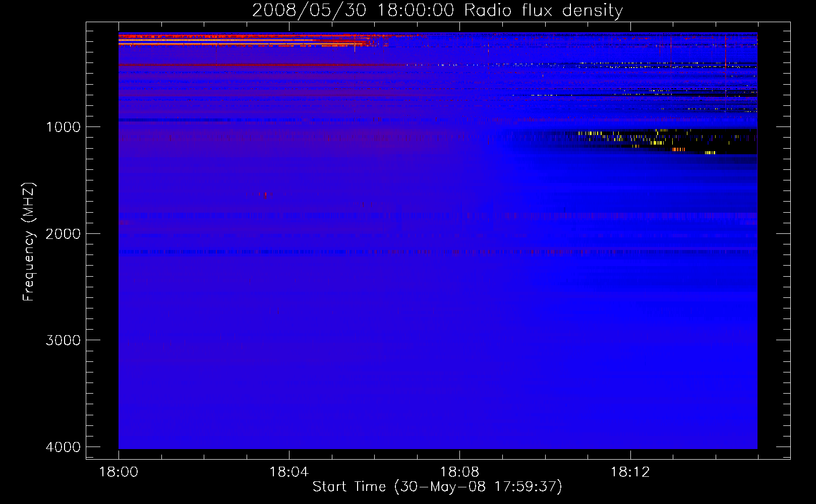Viewport: 816px width, 504px height.
Task: Select the 2000 frequency tick label
Action: (x=63, y=234)
